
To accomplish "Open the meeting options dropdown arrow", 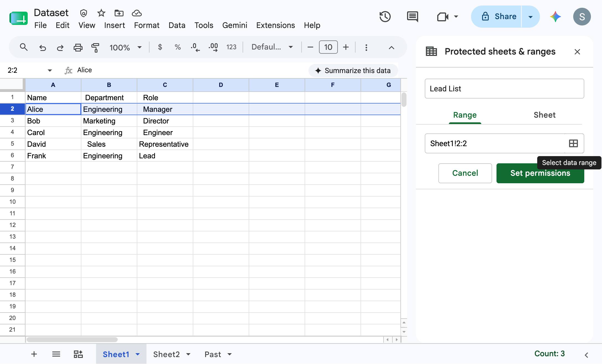I will tap(456, 17).
